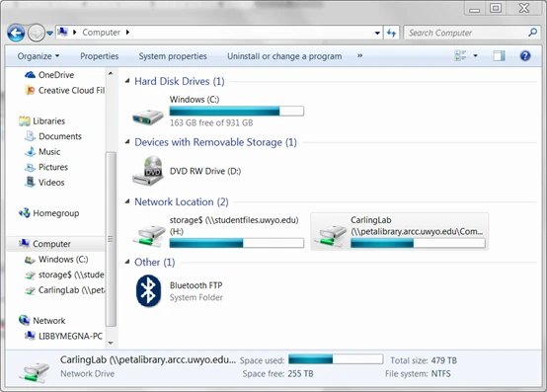This screenshot has height=392, width=547.
Task: Open System properties
Action: [173, 56]
